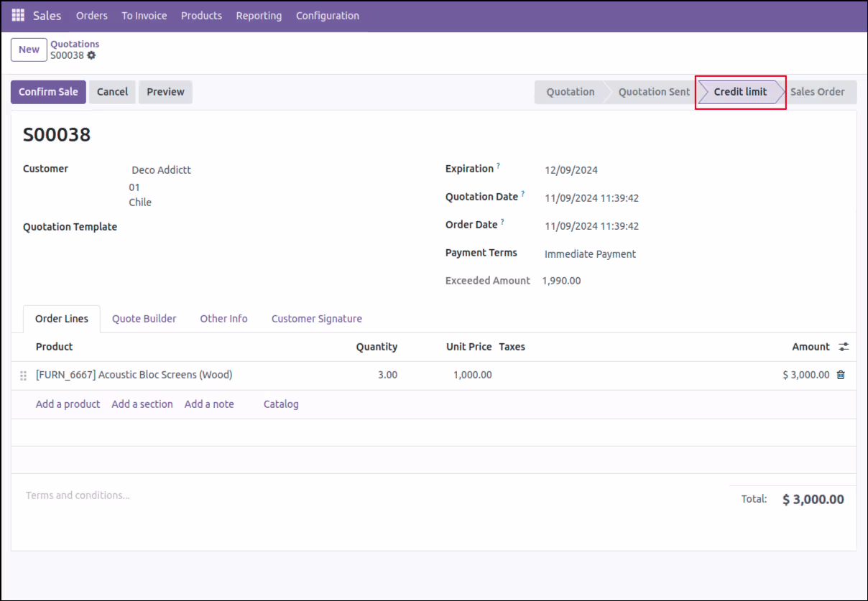This screenshot has height=601, width=868.
Task: Edit the Expiration date 12/09/2024
Action: pos(571,170)
